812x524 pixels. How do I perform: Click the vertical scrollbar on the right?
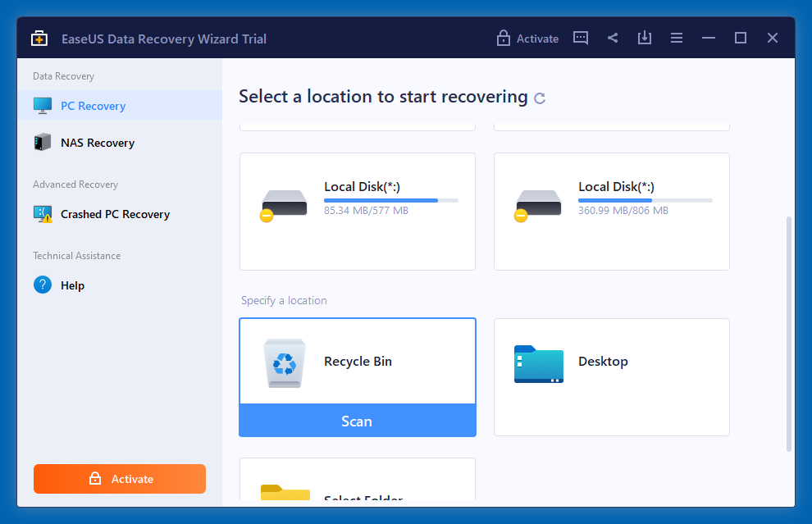pos(789,334)
